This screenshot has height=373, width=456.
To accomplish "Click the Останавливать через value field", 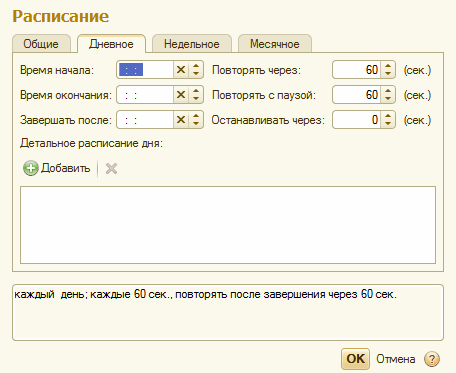I will pos(357,120).
